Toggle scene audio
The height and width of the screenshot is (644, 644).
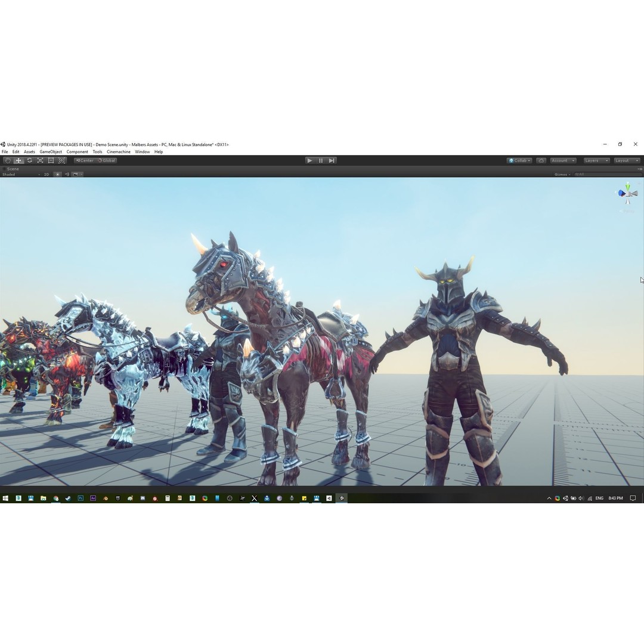pyautogui.click(x=67, y=175)
